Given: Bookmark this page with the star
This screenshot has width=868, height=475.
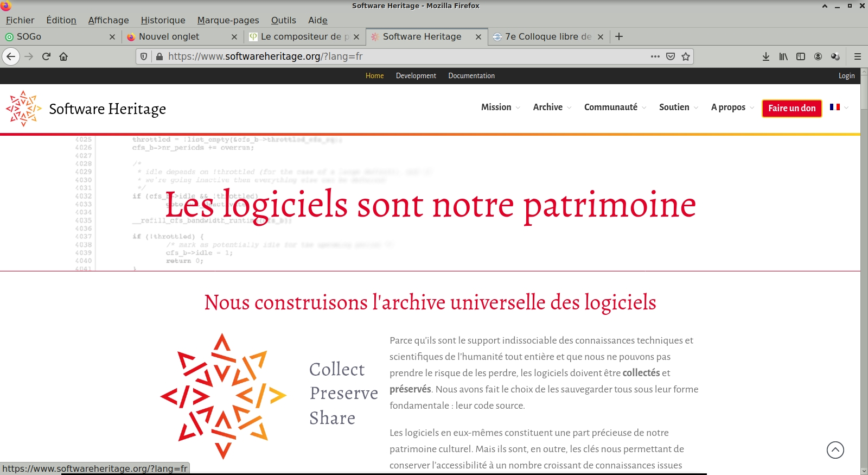Looking at the screenshot, I should [686, 56].
